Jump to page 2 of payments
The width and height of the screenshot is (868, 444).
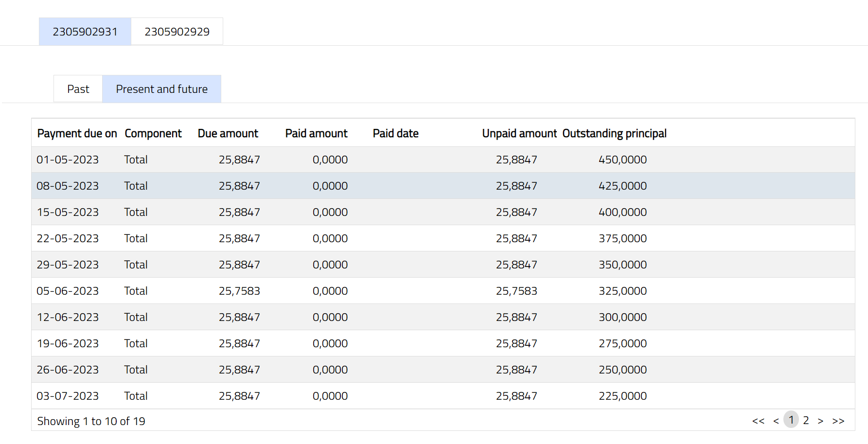(806, 420)
